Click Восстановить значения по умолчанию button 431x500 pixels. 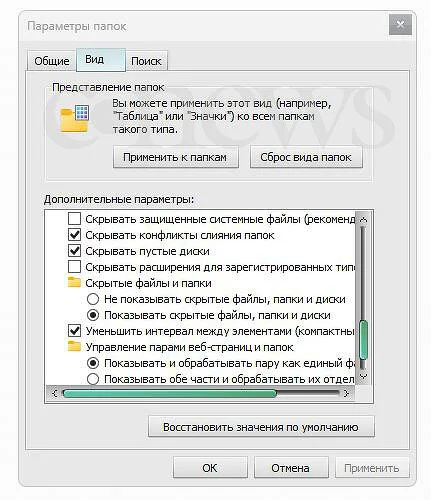point(261,427)
